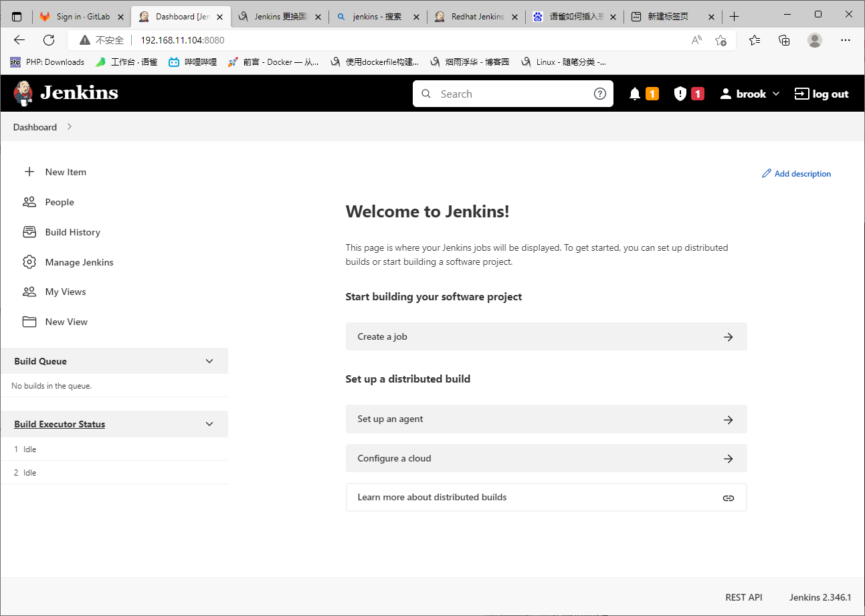865x616 pixels.
Task: Click the browser address bar URL
Action: 182,40
